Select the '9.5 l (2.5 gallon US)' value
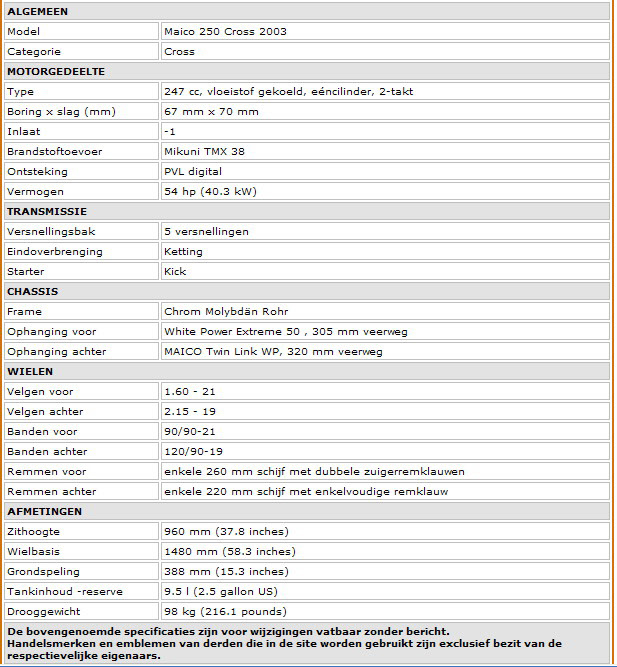The width and height of the screenshot is (617, 667). [x=221, y=591]
